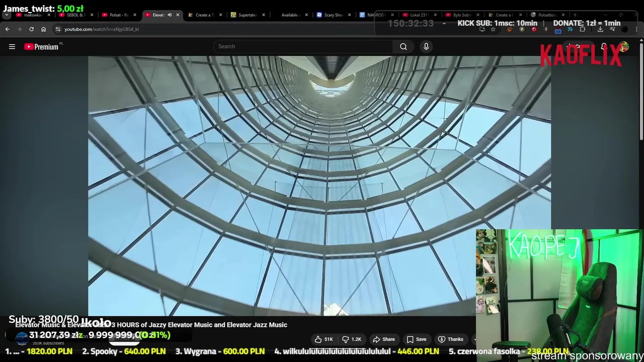
Task: Open the channel avatar below the video
Action: pyautogui.click(x=22, y=339)
